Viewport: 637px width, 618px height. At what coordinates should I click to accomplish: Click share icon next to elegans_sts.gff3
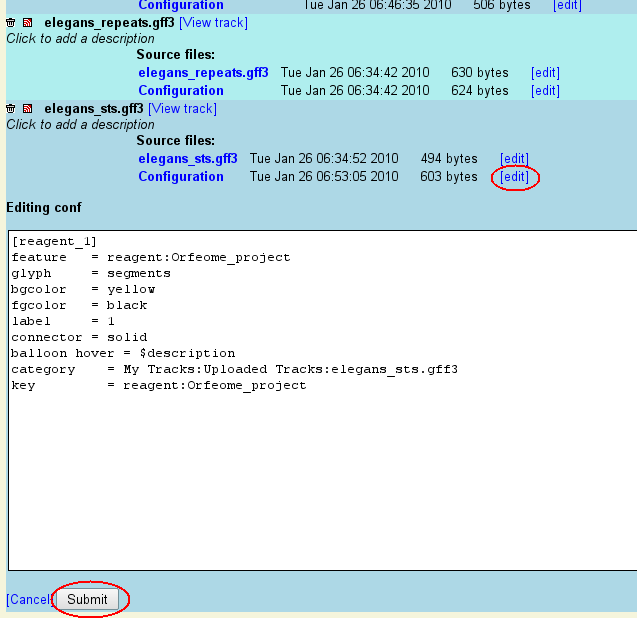27,108
